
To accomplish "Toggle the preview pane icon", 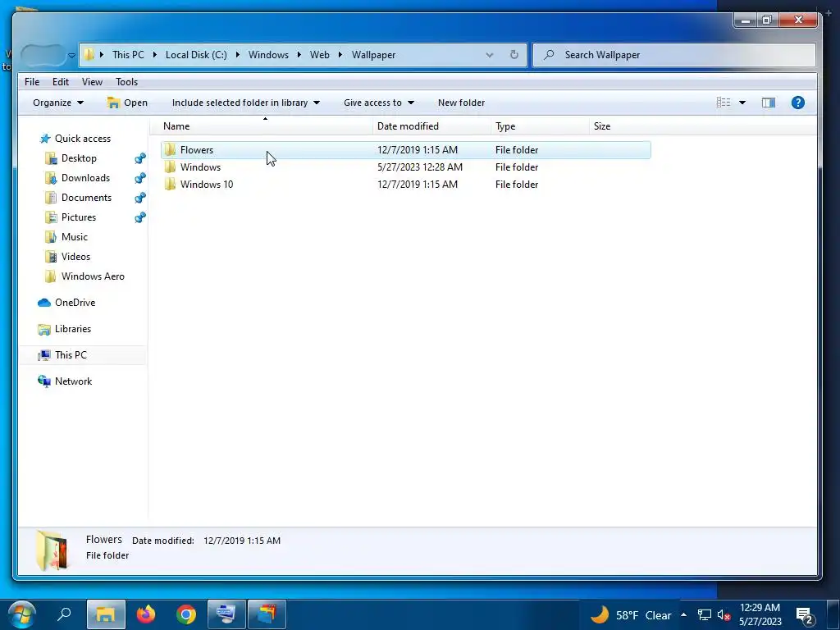I will pyautogui.click(x=768, y=103).
